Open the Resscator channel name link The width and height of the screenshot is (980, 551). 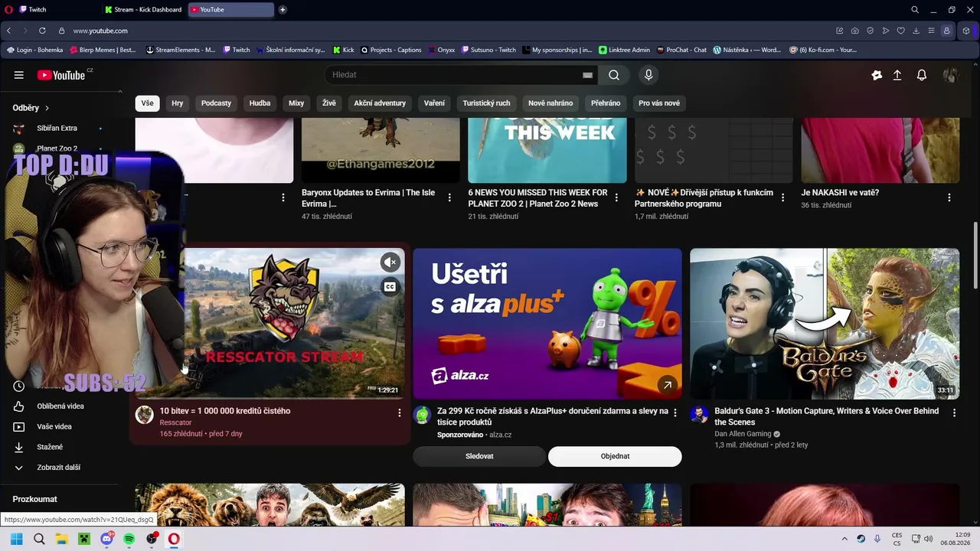coord(175,422)
